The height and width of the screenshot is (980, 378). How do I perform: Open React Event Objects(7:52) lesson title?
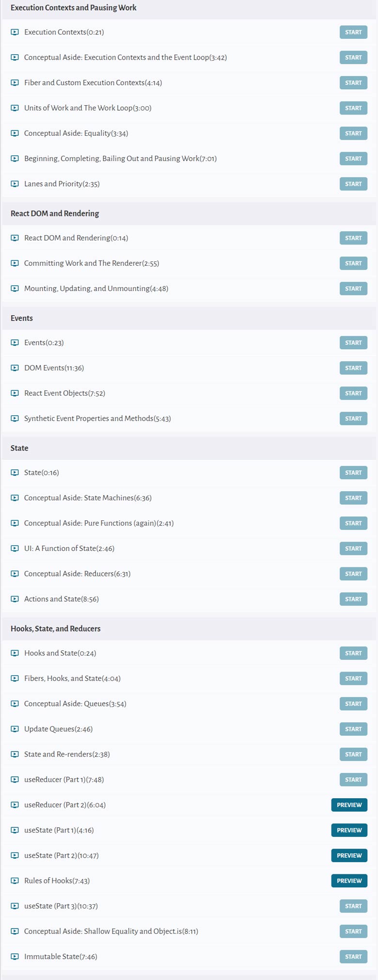(x=64, y=393)
